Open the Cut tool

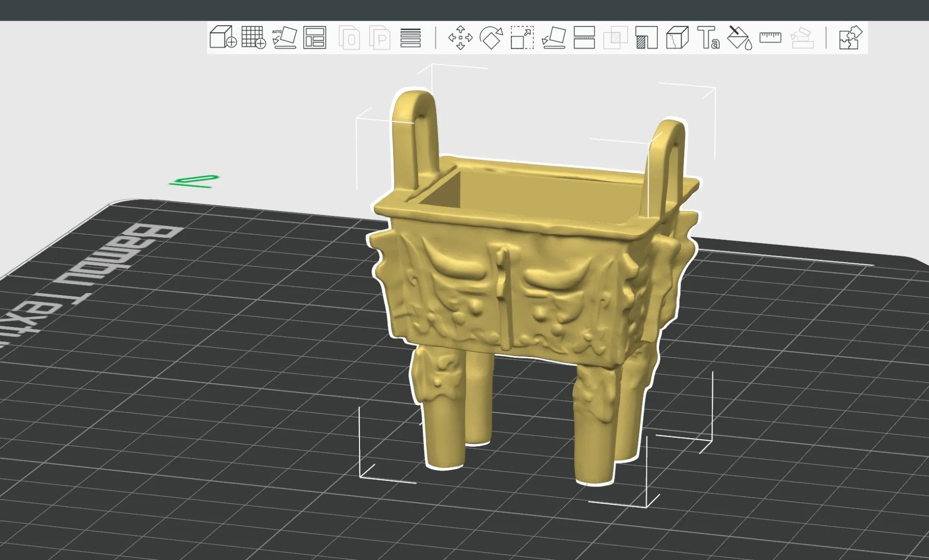584,37
